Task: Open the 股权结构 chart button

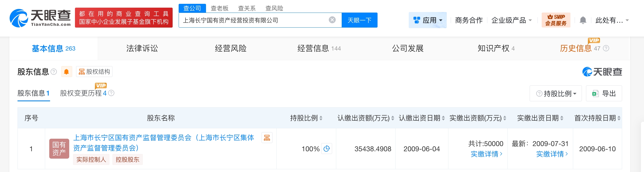Action: tap(94, 72)
